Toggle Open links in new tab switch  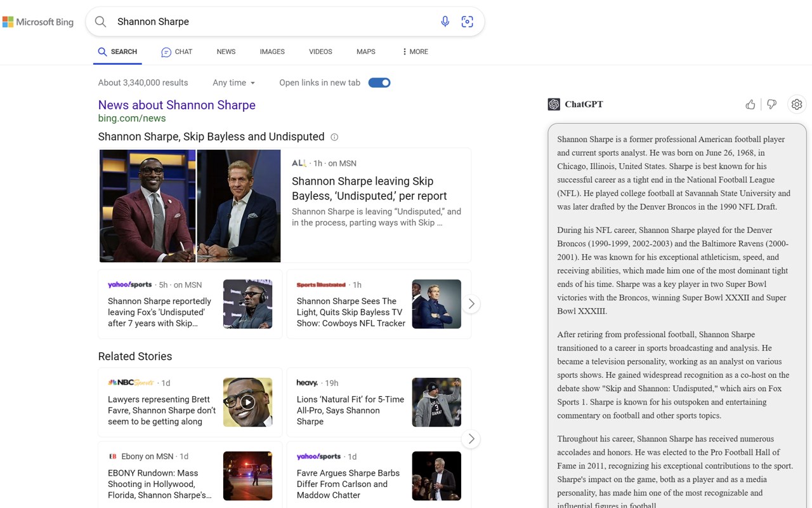click(x=379, y=83)
